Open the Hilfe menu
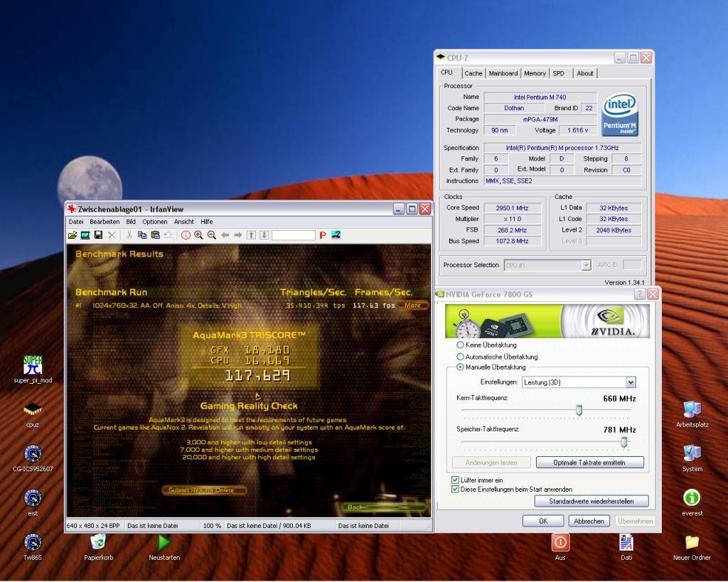 click(207, 222)
